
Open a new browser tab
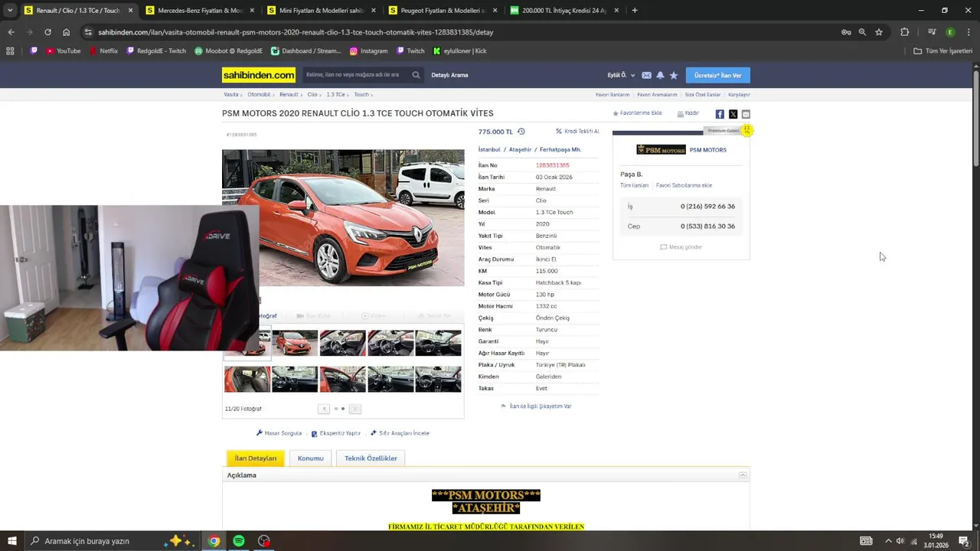pos(635,10)
